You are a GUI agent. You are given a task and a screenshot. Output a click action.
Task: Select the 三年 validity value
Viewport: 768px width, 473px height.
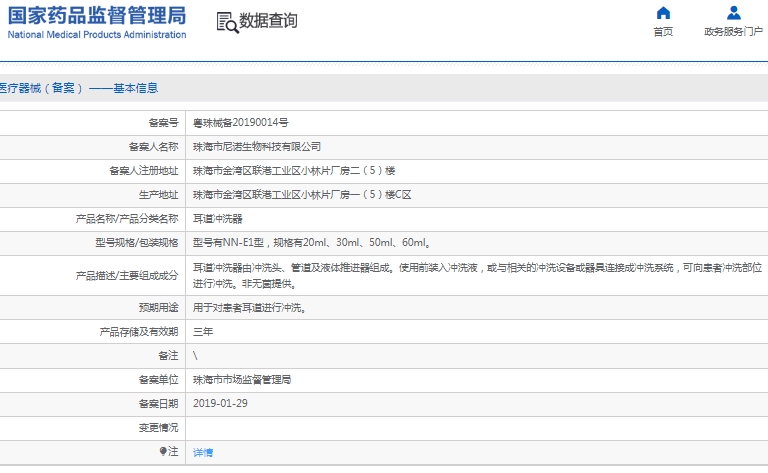(203, 331)
